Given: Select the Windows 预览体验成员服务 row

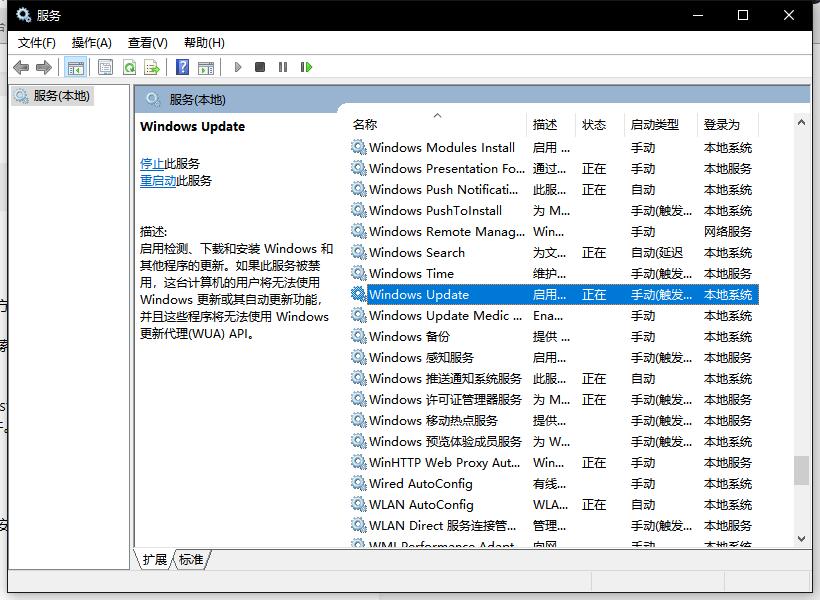Looking at the screenshot, I should tap(554, 441).
